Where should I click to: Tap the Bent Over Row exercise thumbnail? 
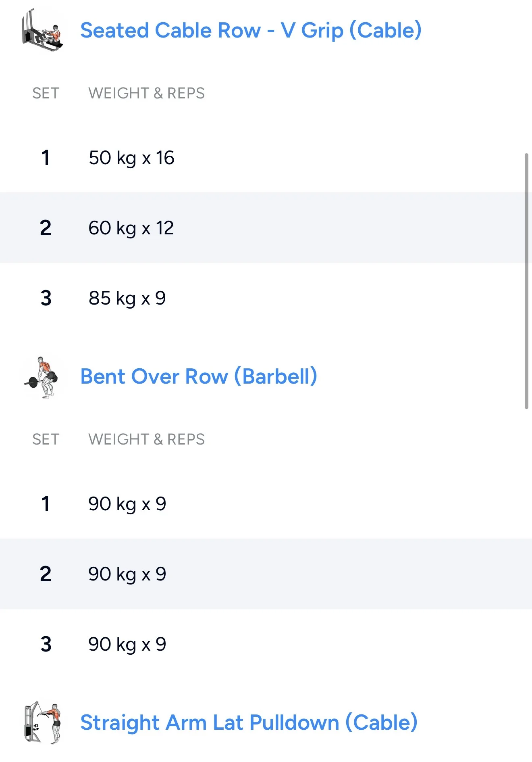coord(42,377)
